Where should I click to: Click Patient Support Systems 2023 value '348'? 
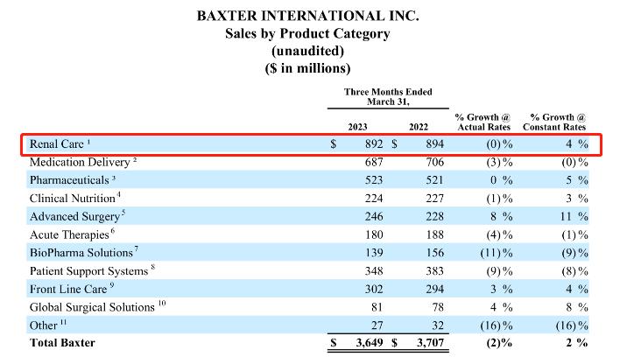click(x=374, y=271)
